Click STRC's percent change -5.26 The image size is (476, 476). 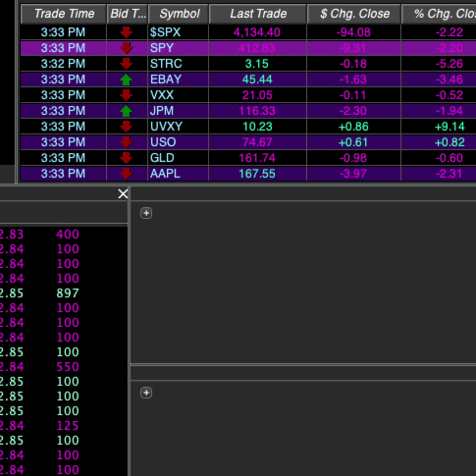(x=449, y=64)
